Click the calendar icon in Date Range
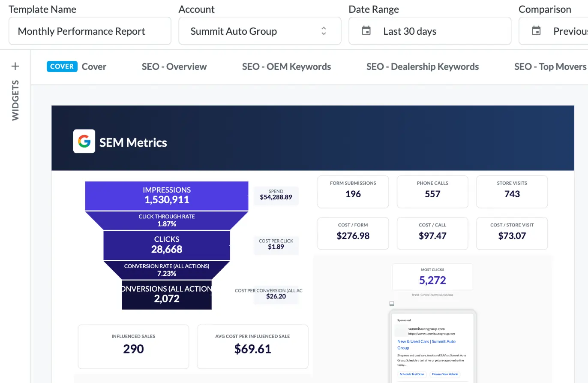This screenshot has height=383, width=588. 366,31
